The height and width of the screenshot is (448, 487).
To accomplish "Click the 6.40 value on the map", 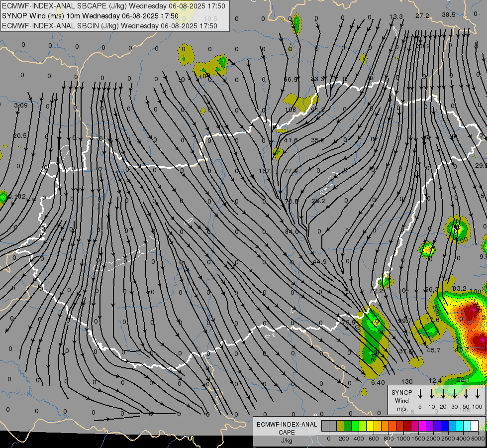I will (x=378, y=383).
